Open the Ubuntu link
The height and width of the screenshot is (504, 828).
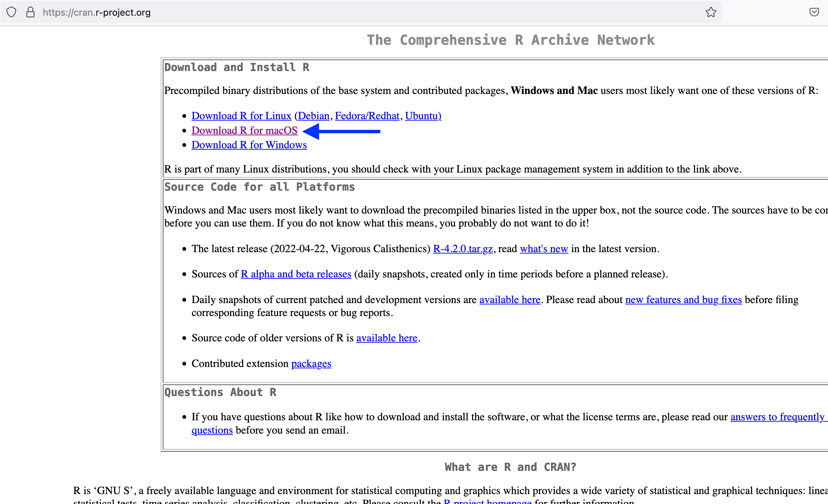click(x=423, y=116)
